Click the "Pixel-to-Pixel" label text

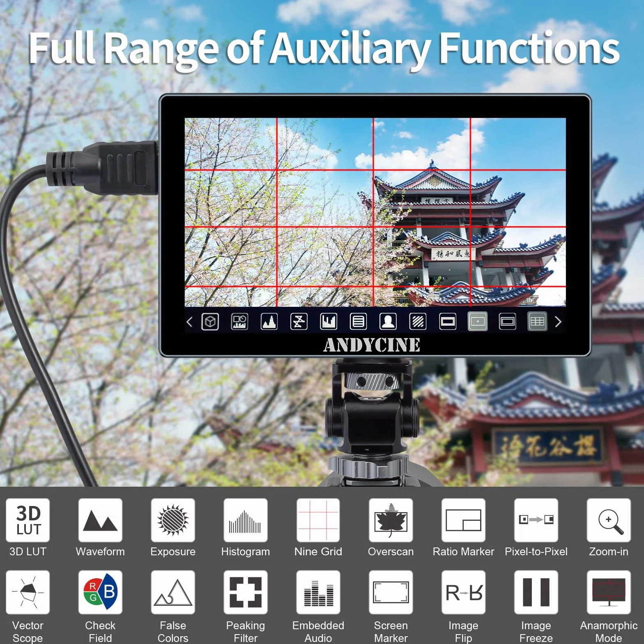(x=536, y=552)
